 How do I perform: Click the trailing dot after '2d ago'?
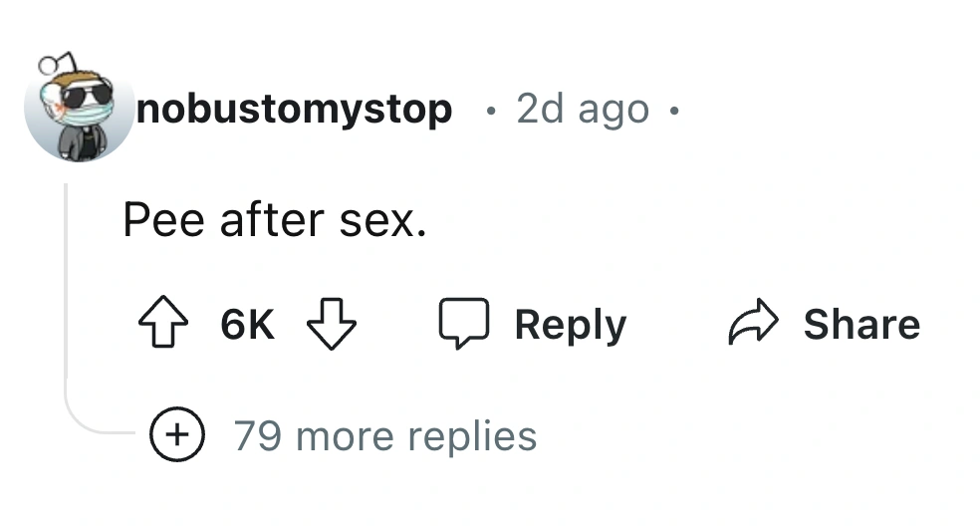tap(674, 110)
